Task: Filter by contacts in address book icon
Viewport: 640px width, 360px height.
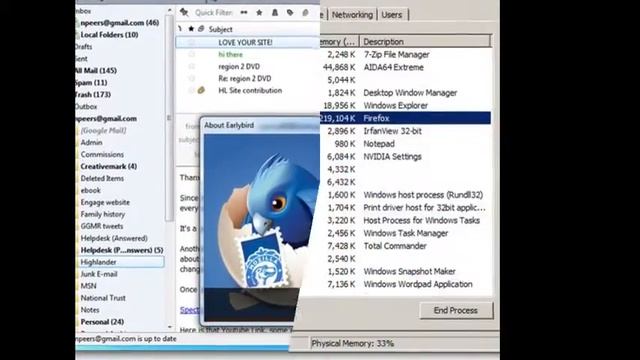Action: click(x=275, y=13)
